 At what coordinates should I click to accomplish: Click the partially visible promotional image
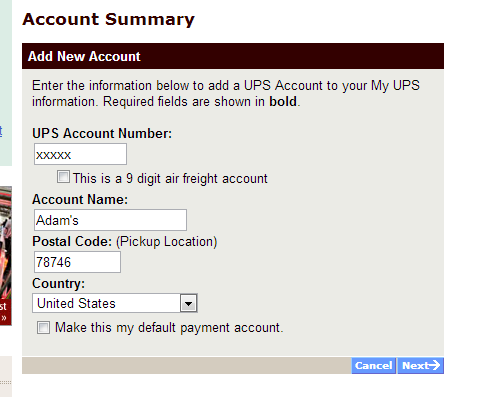[x=6, y=243]
